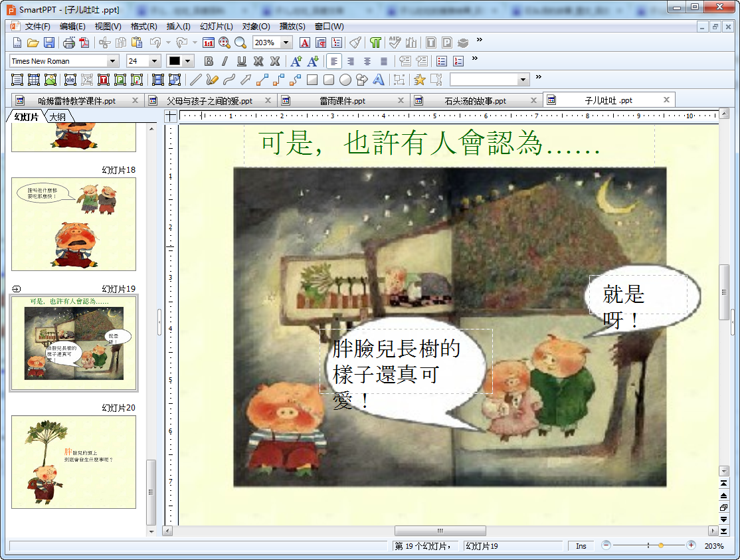
Task: Toggle underline formatting
Action: pyautogui.click(x=242, y=61)
